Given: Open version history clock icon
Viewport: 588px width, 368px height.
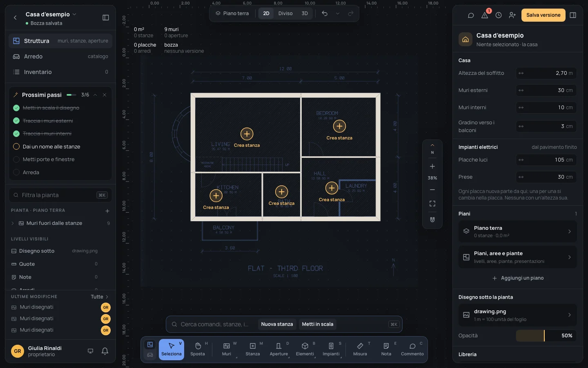Looking at the screenshot, I should click(x=499, y=15).
